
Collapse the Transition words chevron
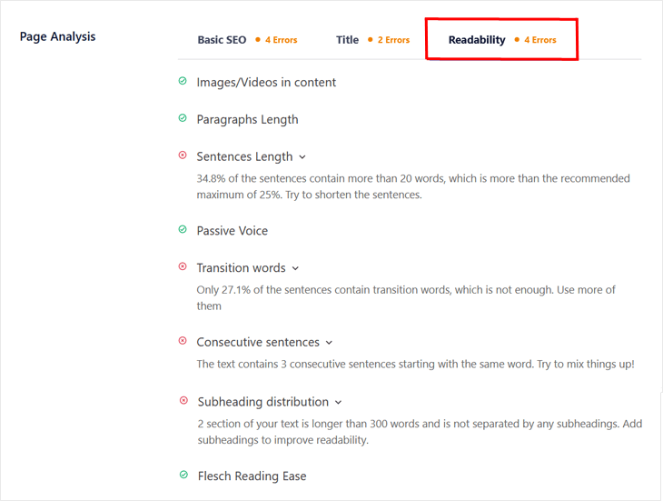(x=295, y=268)
